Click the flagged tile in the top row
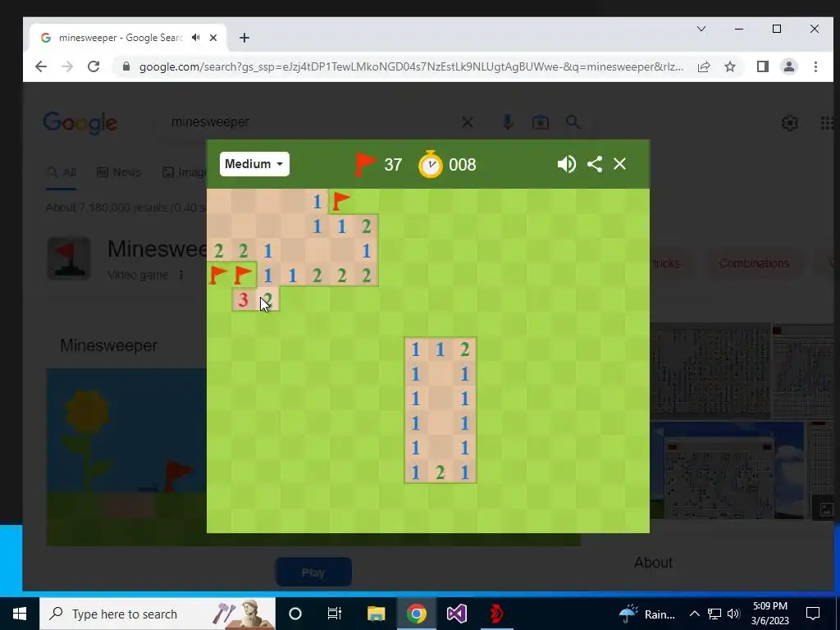Viewport: 840px width, 630px height. (x=341, y=202)
